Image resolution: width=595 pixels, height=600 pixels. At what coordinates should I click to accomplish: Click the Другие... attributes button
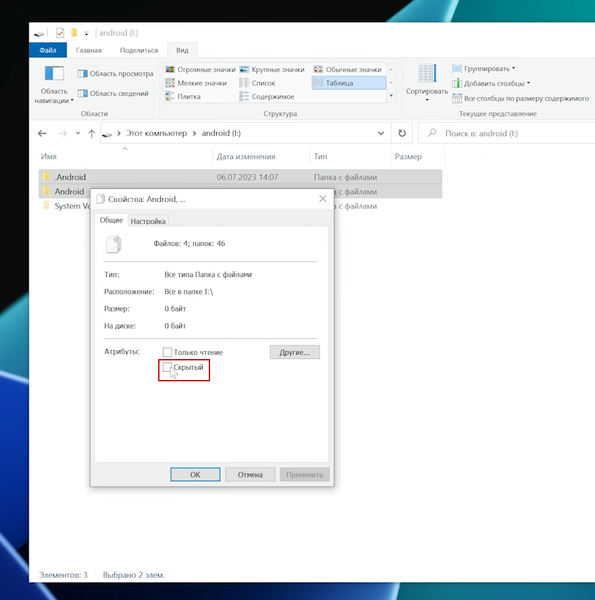point(295,352)
